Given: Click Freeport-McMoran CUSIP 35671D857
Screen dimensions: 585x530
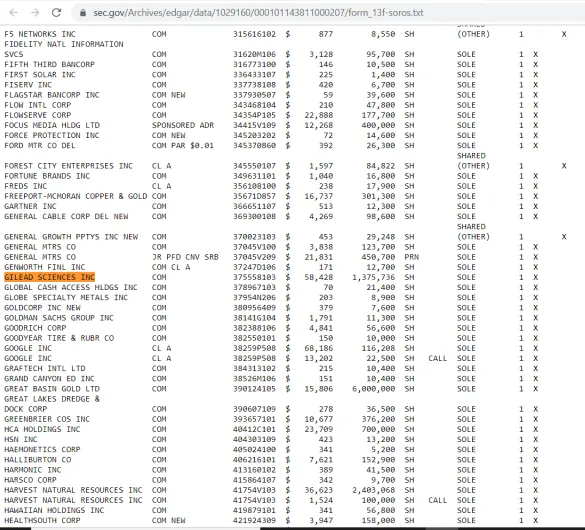Looking at the screenshot, I should click(254, 196).
